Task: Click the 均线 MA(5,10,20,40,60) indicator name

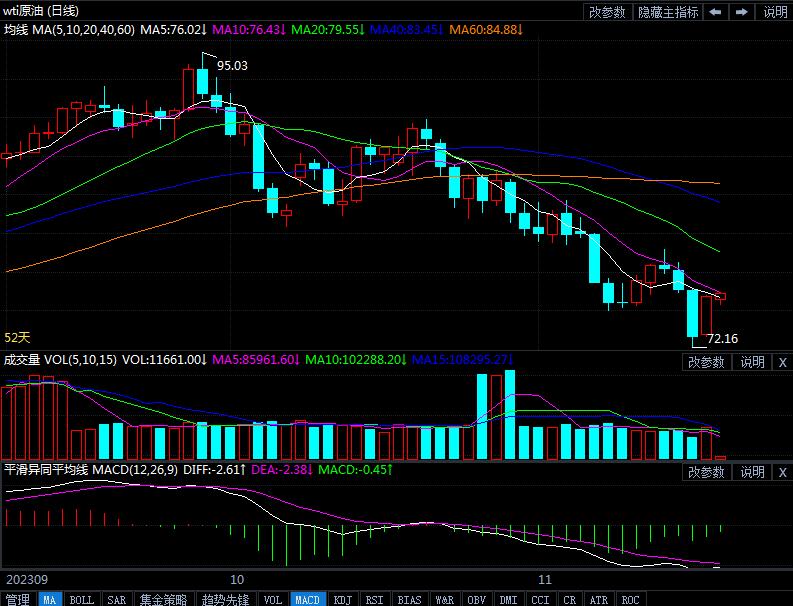Action: click(x=69, y=29)
